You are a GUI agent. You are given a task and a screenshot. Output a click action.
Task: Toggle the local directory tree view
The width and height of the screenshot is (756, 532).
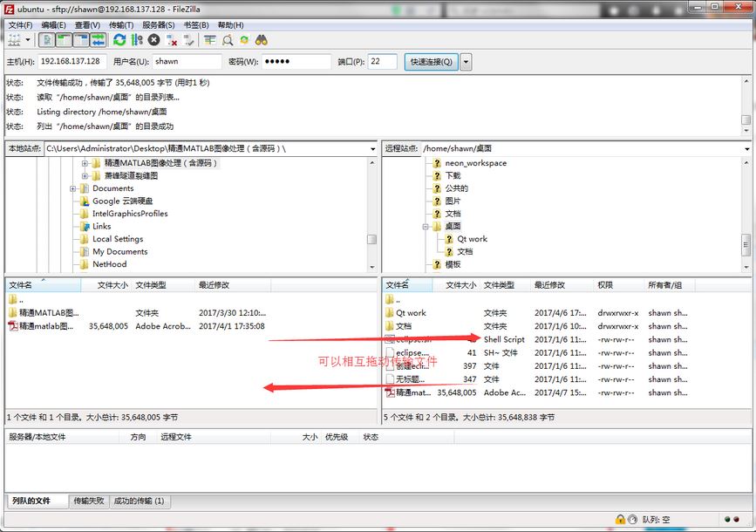pos(64,40)
